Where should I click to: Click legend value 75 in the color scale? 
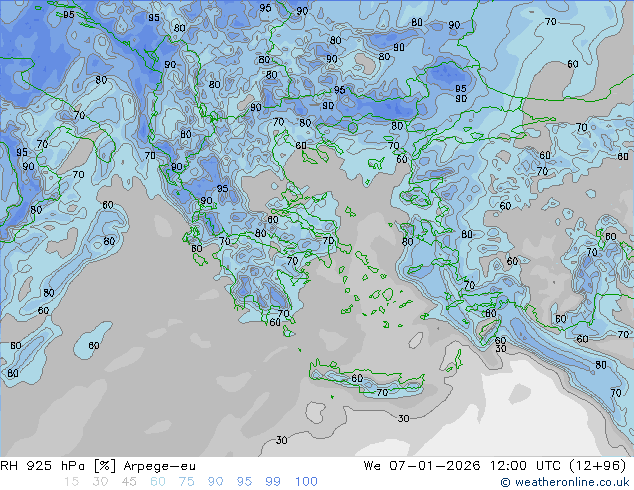point(186,482)
